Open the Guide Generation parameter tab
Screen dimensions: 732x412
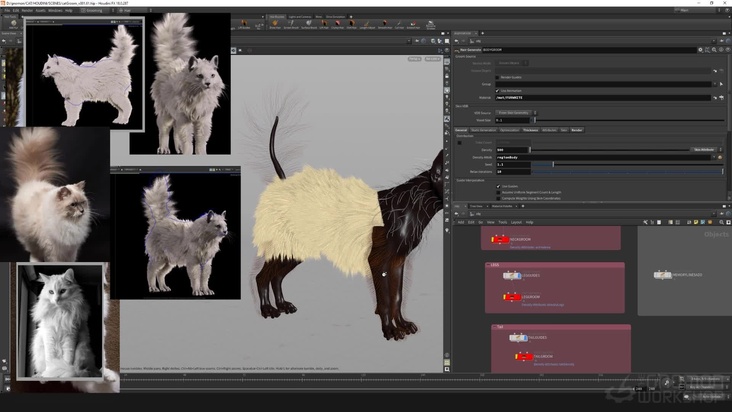click(483, 130)
